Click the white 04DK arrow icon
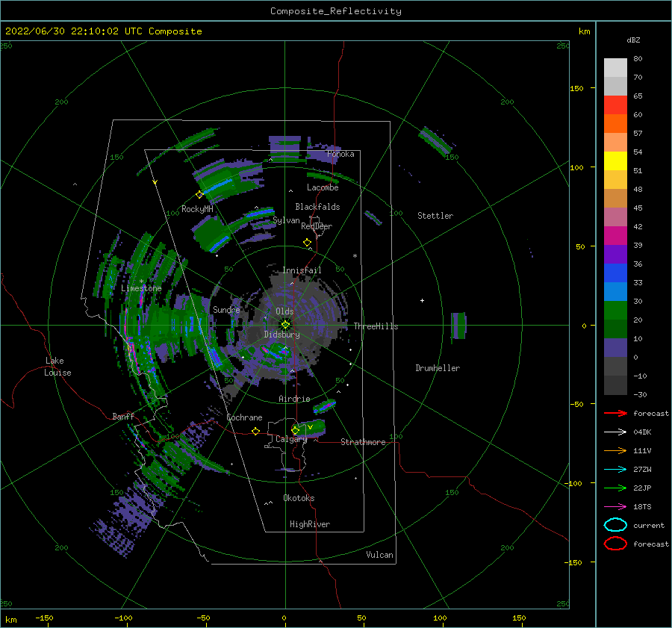This screenshot has height=628, width=672. [615, 432]
